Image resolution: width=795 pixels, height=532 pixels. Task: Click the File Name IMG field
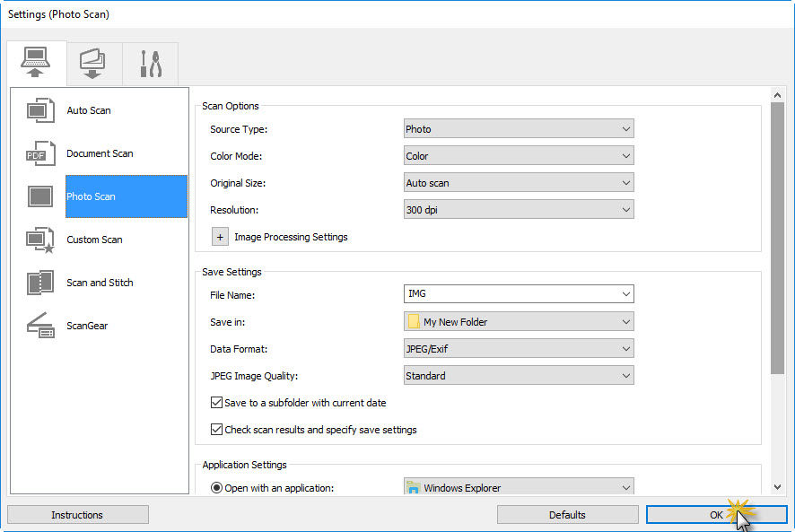coord(510,293)
